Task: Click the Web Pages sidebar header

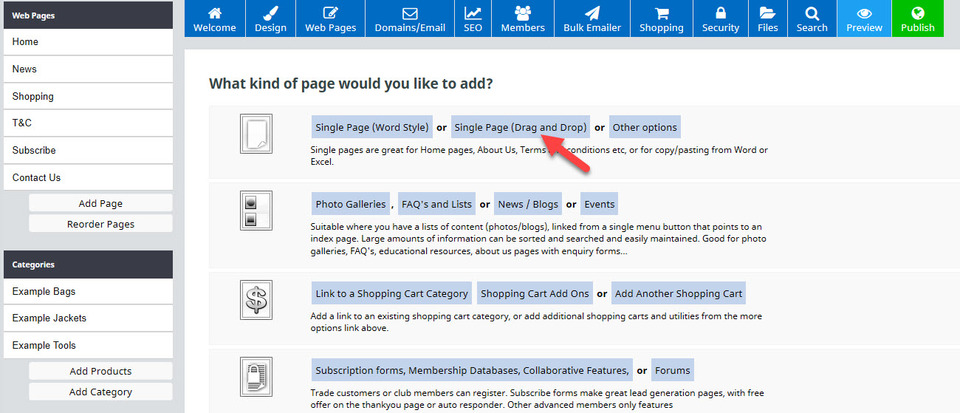Action: pos(88,15)
